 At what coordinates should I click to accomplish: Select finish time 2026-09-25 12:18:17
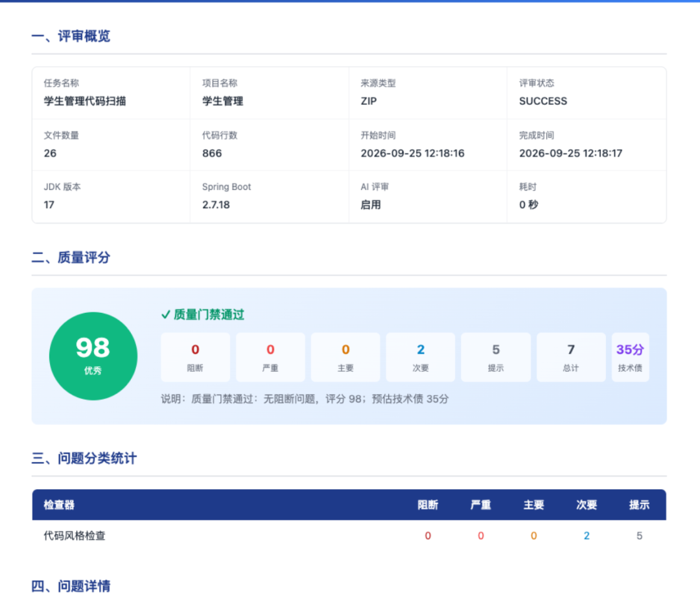(570, 154)
